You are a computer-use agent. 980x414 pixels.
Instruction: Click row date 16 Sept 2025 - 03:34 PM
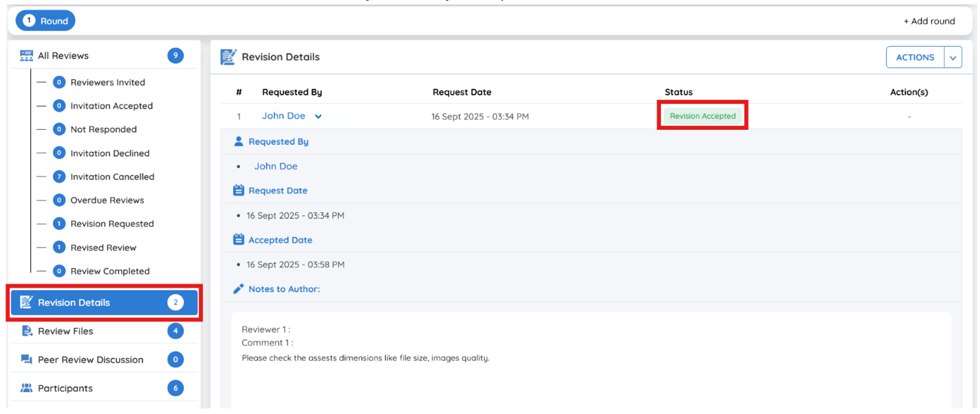pos(480,116)
